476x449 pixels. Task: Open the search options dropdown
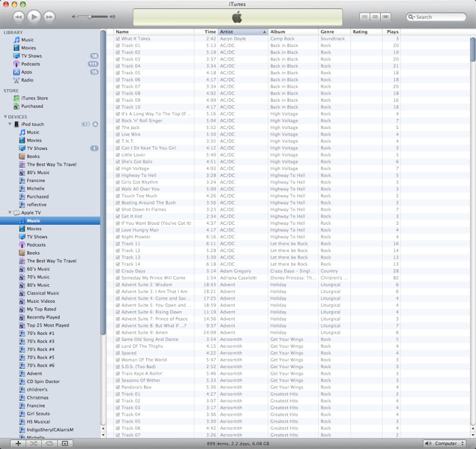(412, 17)
